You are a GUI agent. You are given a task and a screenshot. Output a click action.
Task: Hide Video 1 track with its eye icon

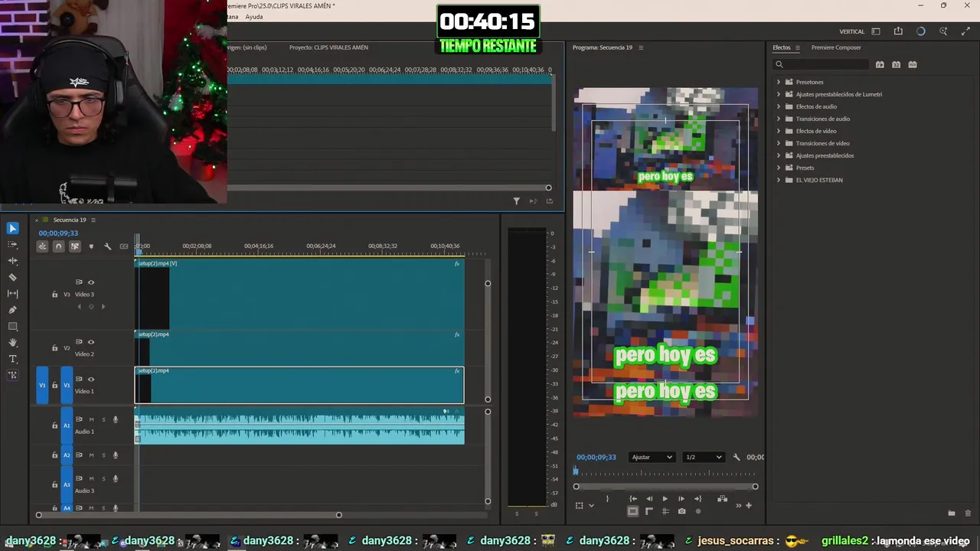(x=91, y=379)
